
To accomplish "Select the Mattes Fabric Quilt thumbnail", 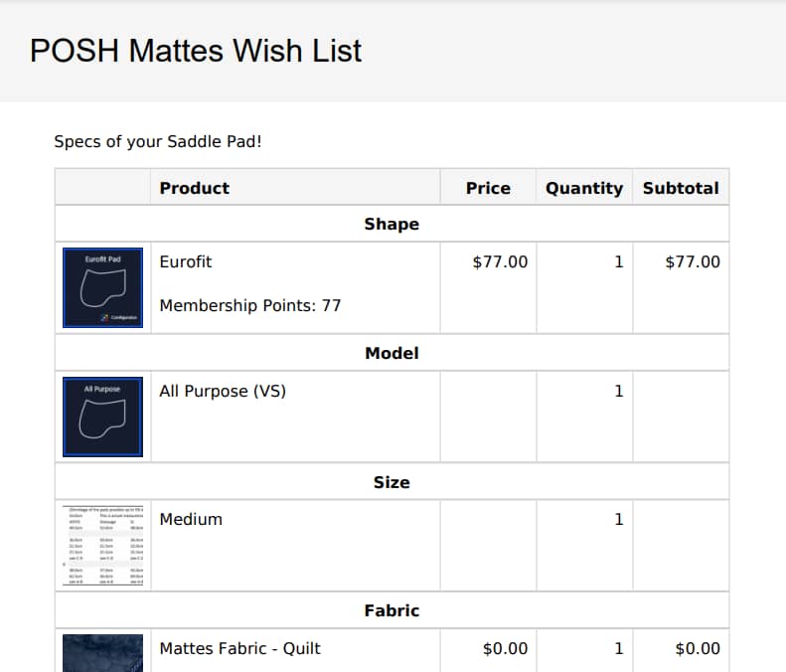I will click(102, 653).
